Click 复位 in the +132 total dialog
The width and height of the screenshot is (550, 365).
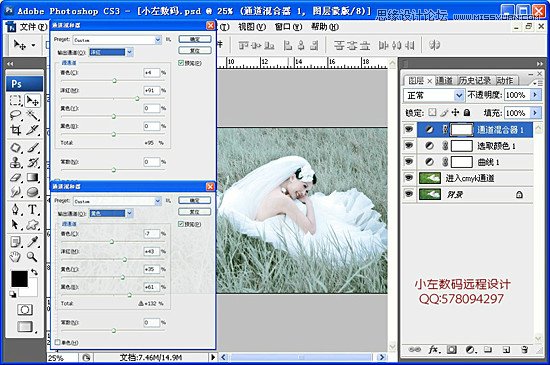click(195, 212)
